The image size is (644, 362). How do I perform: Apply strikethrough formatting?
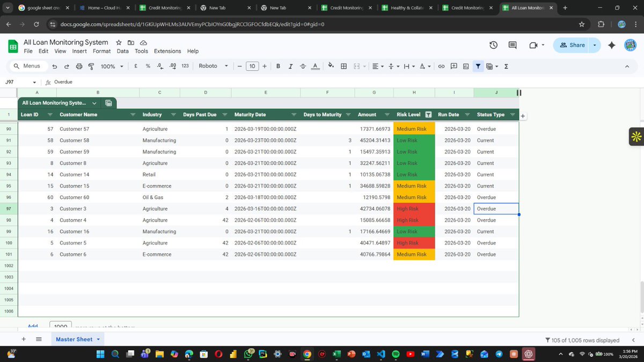tap(303, 66)
